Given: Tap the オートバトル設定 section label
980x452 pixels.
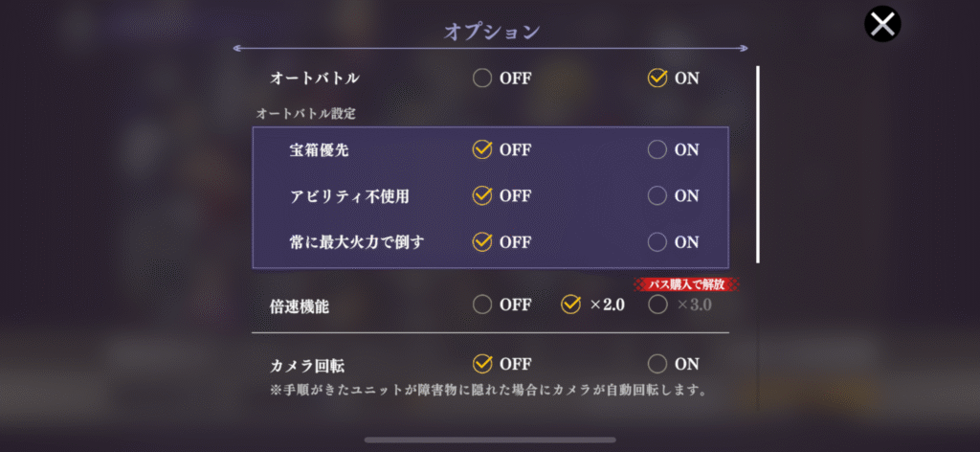Looking at the screenshot, I should pyautogui.click(x=306, y=113).
